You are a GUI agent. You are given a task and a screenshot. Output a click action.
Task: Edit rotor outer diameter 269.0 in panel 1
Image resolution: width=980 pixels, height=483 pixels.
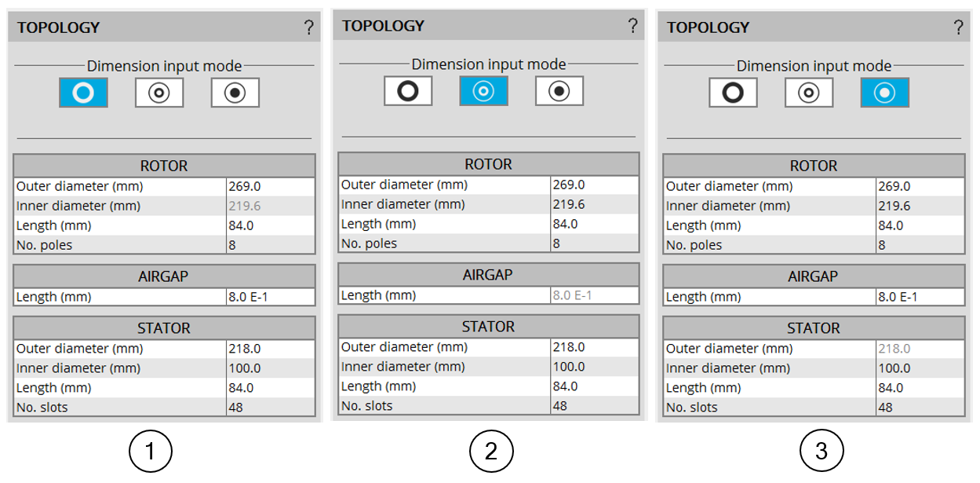270,187
